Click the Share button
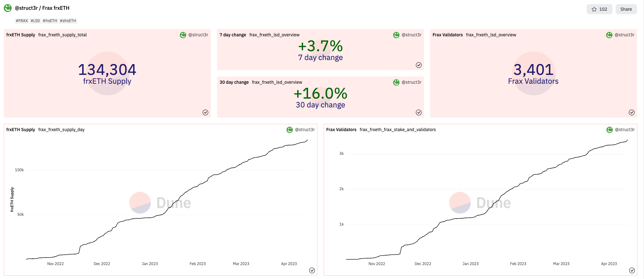644x279 pixels. (626, 9)
